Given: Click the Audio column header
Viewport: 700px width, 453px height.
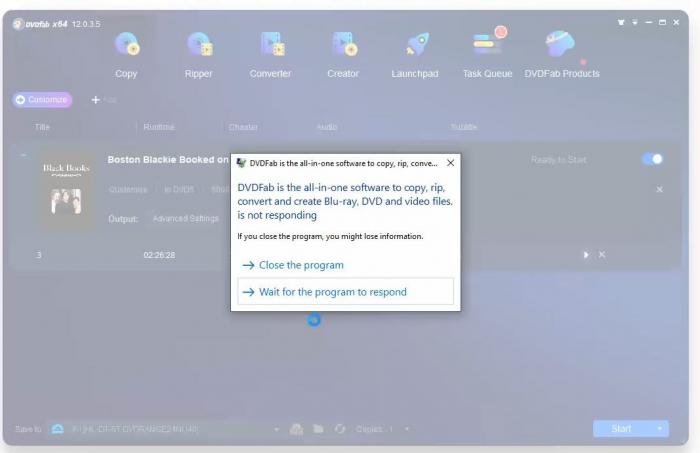Looking at the screenshot, I should click(327, 127).
